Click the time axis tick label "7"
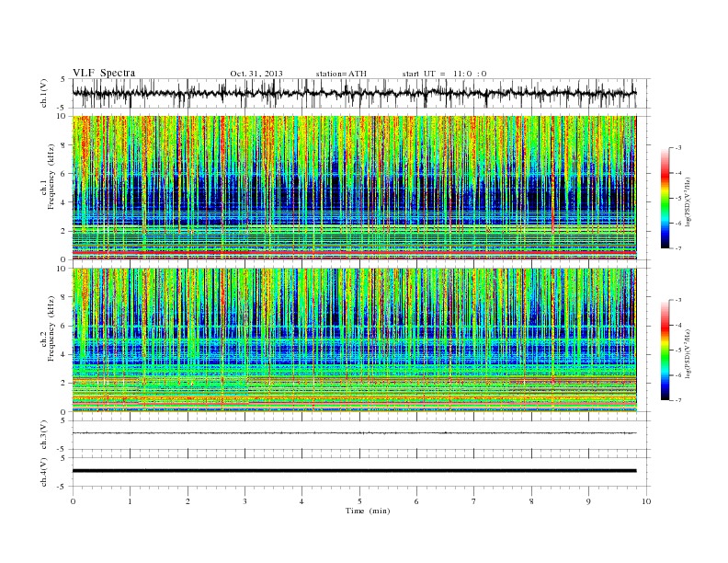This screenshot has width=728, height=563. click(474, 501)
